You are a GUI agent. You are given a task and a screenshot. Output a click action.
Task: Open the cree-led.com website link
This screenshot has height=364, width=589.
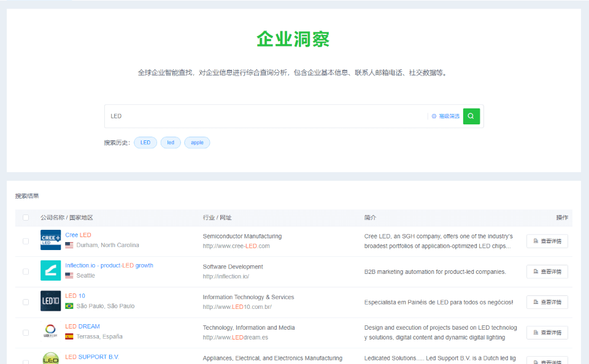(x=236, y=246)
